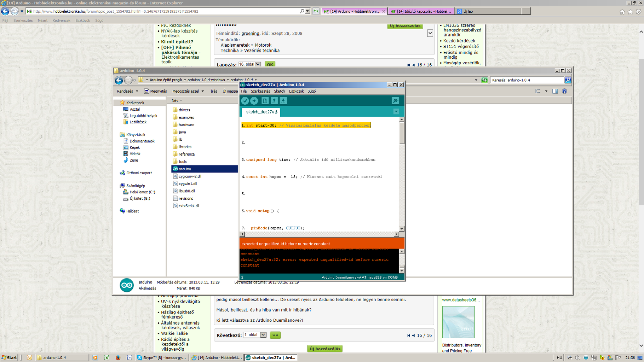Image resolution: width=644 pixels, height=362 pixels.
Task: Expand the Rendezés dropdown in Explorer
Action: (x=127, y=91)
